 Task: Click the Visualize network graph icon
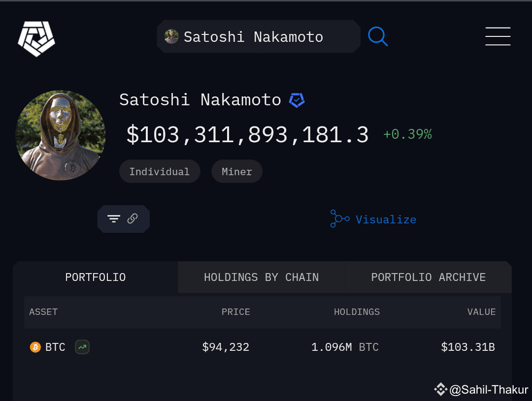pyautogui.click(x=339, y=219)
